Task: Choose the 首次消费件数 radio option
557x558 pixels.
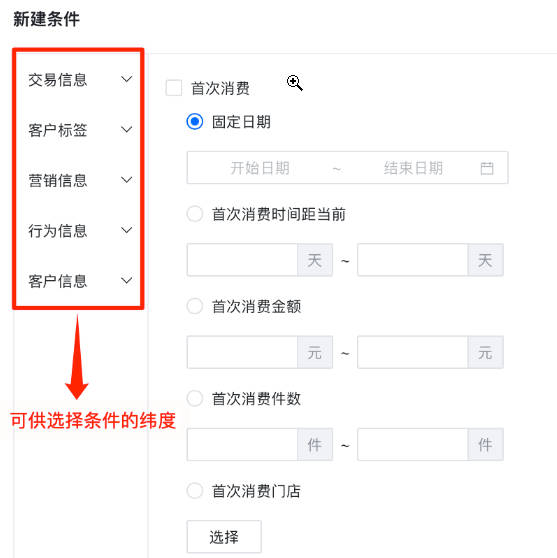Action: pos(195,399)
